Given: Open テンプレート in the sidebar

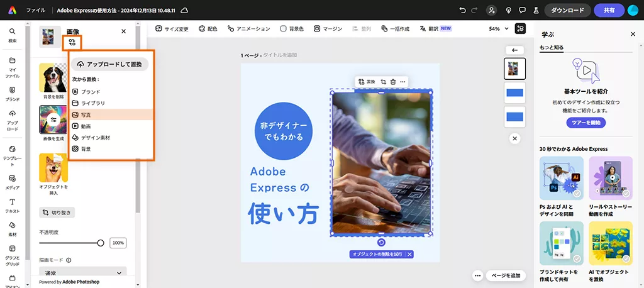Looking at the screenshot, I should (13, 156).
